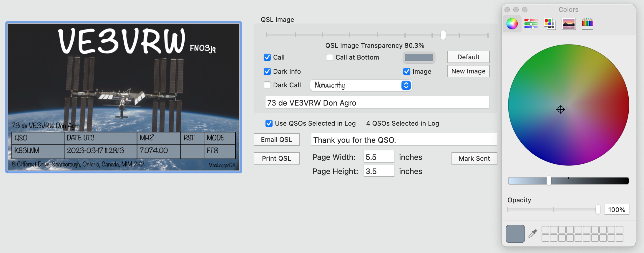
Task: Toggle the Dark Call checkbox
Action: coord(267,85)
